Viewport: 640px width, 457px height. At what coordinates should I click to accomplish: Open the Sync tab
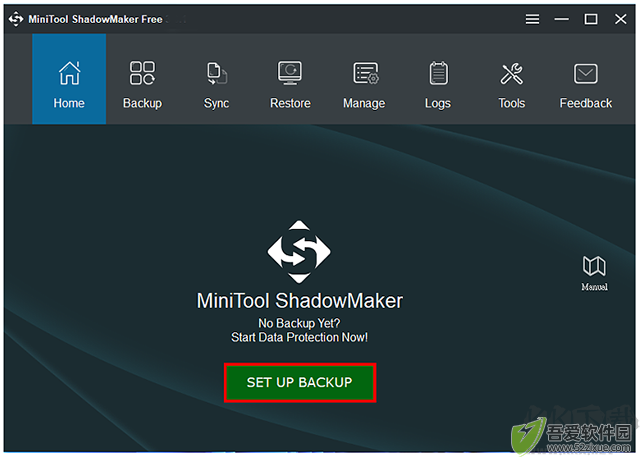tap(216, 85)
